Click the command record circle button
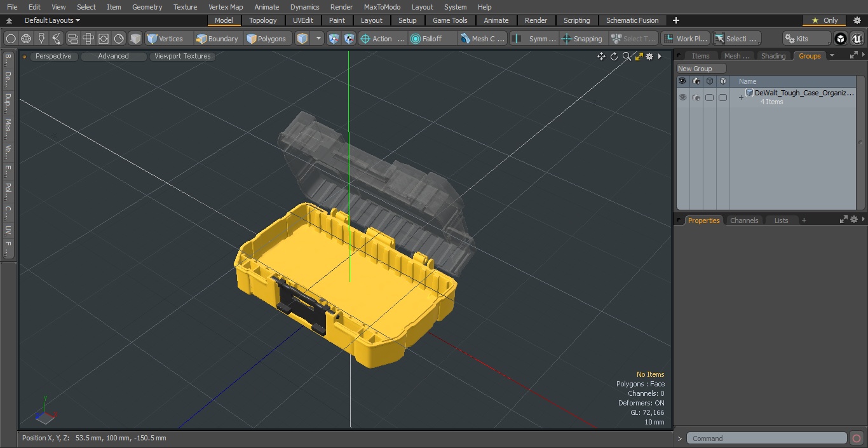868x448 pixels. pyautogui.click(x=857, y=438)
